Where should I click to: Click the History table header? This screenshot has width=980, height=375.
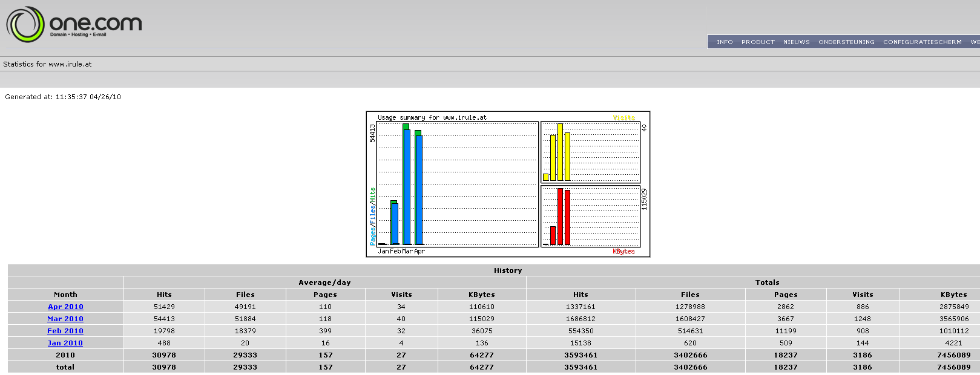(508, 270)
